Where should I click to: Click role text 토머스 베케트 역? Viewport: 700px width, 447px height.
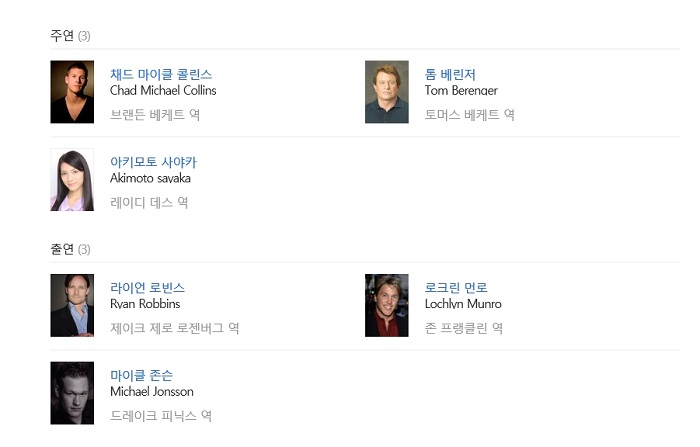pos(470,115)
